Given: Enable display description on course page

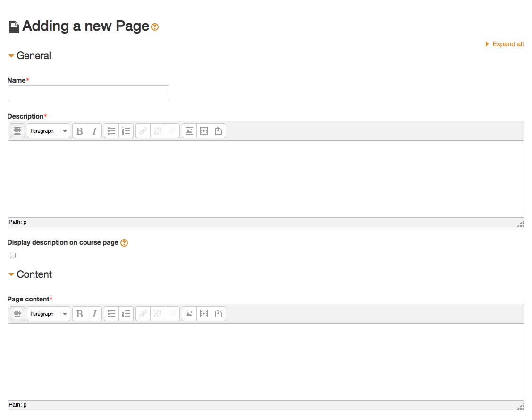Looking at the screenshot, I should click(13, 256).
